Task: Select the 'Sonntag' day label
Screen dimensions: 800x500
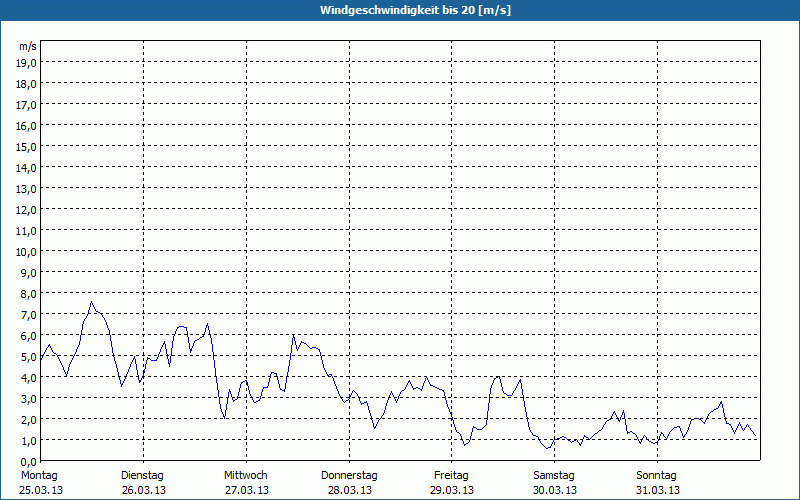Action: [x=657, y=476]
